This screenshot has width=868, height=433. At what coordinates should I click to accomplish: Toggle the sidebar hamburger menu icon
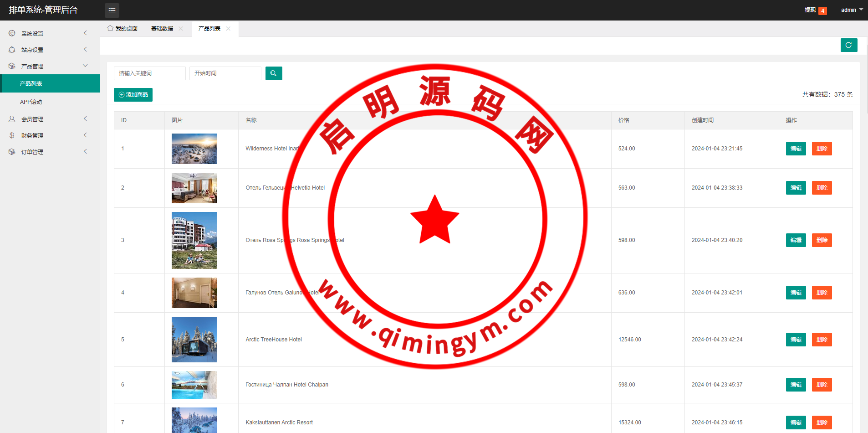click(x=112, y=10)
